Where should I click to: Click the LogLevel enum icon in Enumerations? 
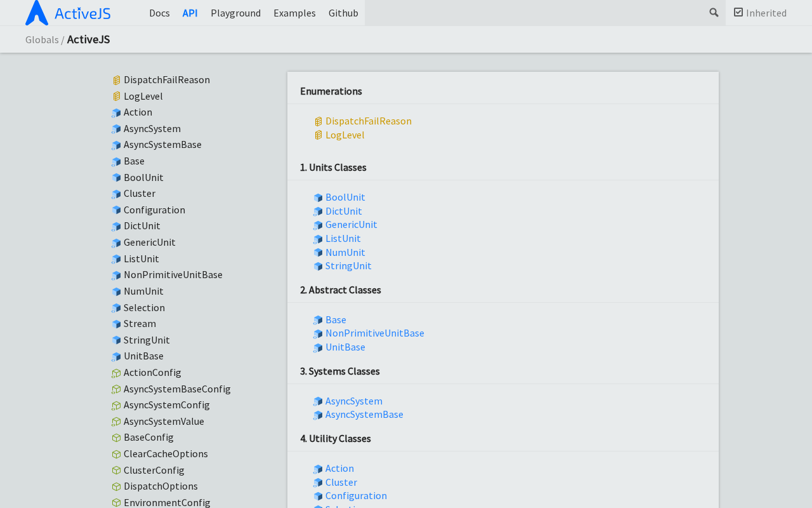pyautogui.click(x=318, y=135)
